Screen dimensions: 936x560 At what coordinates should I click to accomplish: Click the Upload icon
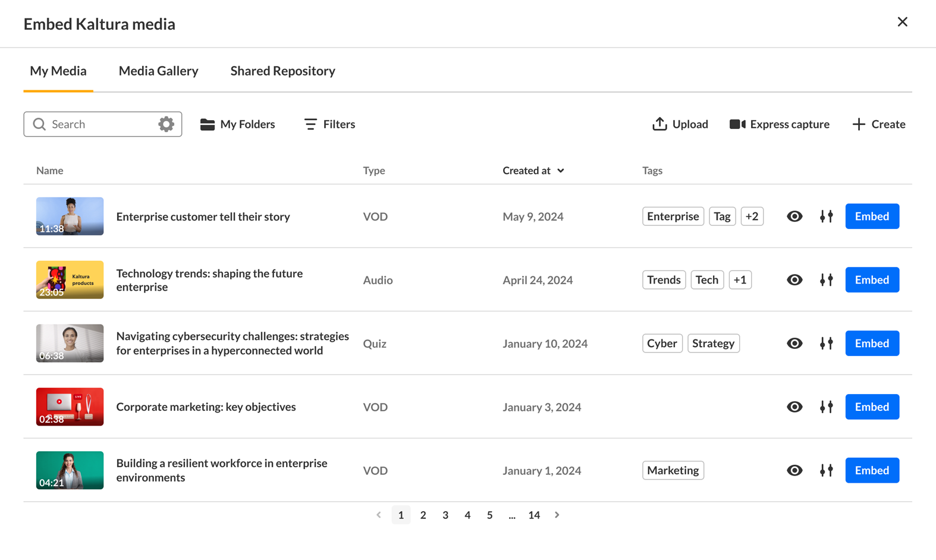click(659, 124)
